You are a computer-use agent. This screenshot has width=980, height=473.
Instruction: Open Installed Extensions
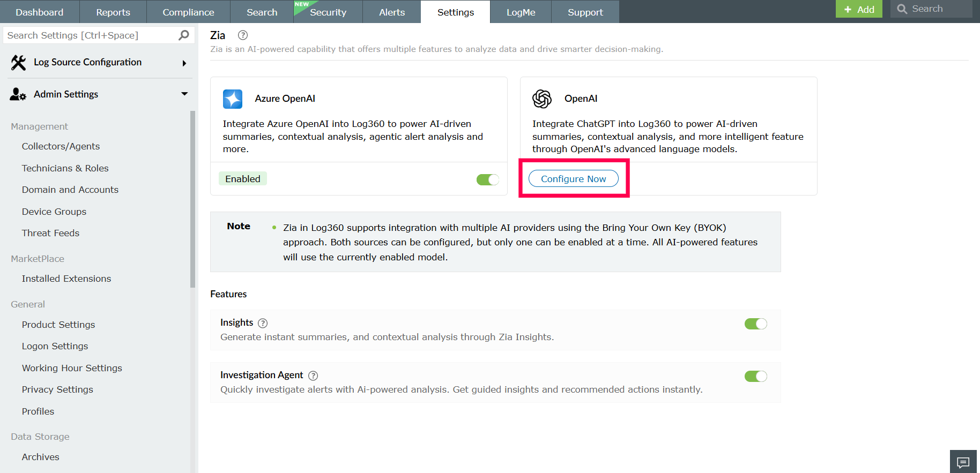(x=66, y=279)
